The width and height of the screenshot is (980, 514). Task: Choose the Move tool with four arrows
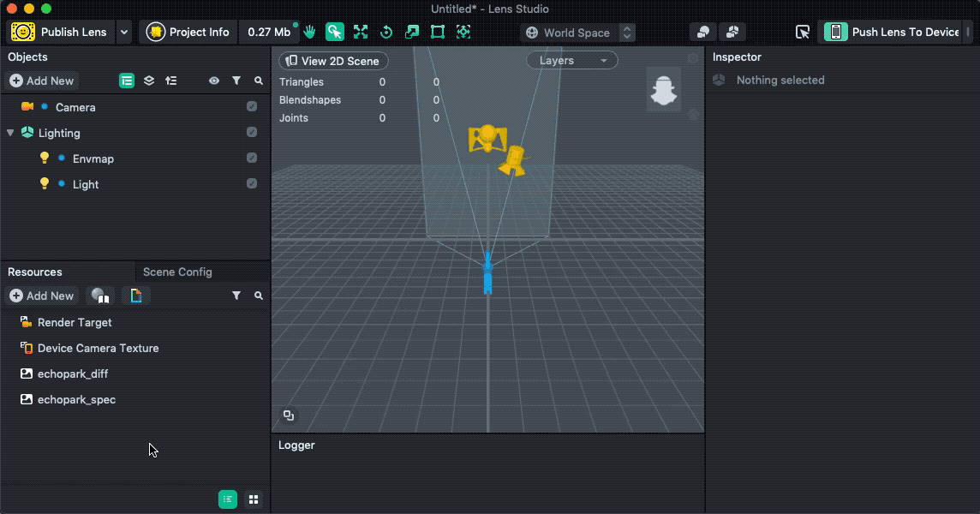pyautogui.click(x=361, y=32)
